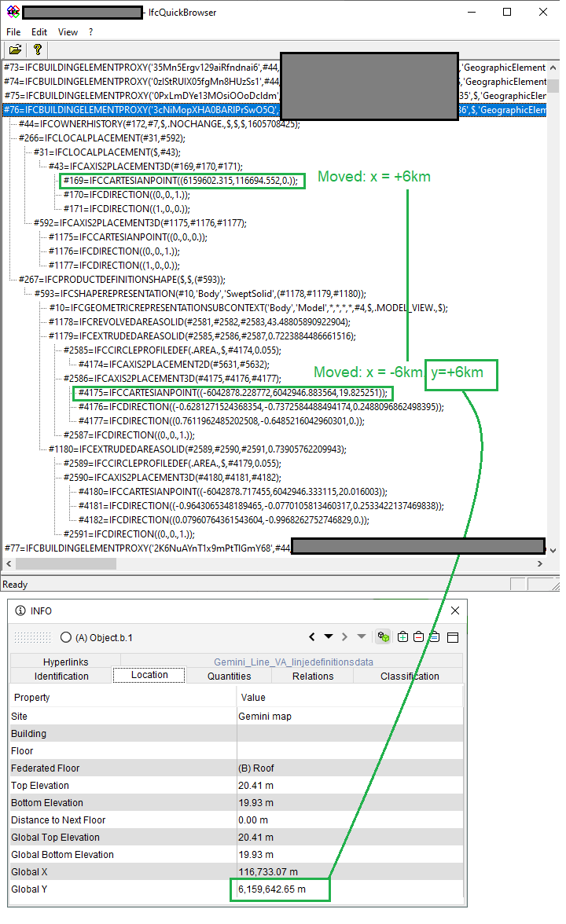This screenshot has height=924, width=566.
Task: Click the dotted grip handle in INFO panel
Action: click(x=32, y=638)
